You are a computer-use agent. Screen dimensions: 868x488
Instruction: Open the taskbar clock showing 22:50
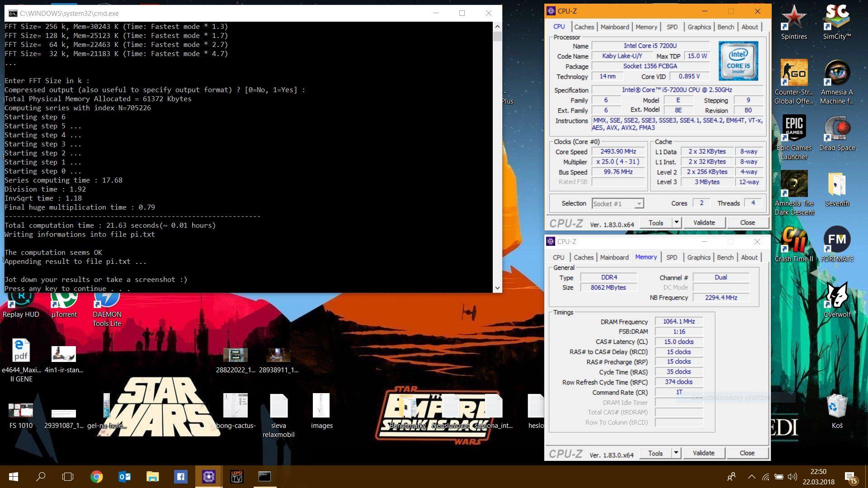point(818,477)
